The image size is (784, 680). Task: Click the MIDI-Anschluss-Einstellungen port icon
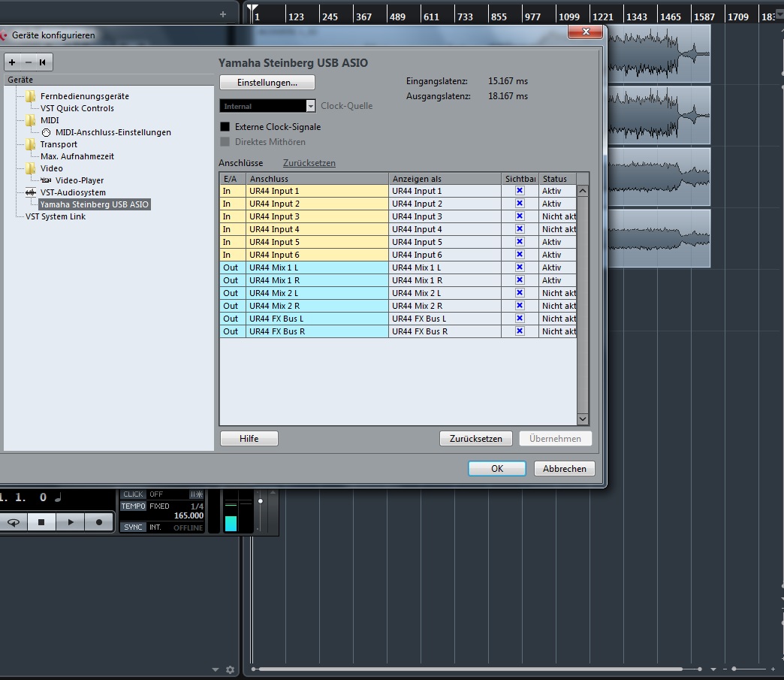click(46, 132)
